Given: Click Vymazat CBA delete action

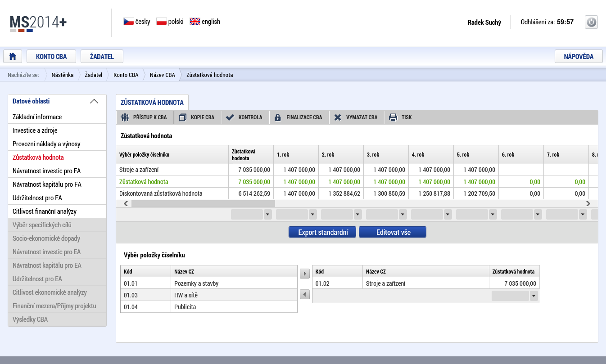Looking at the screenshot, I should tap(357, 117).
